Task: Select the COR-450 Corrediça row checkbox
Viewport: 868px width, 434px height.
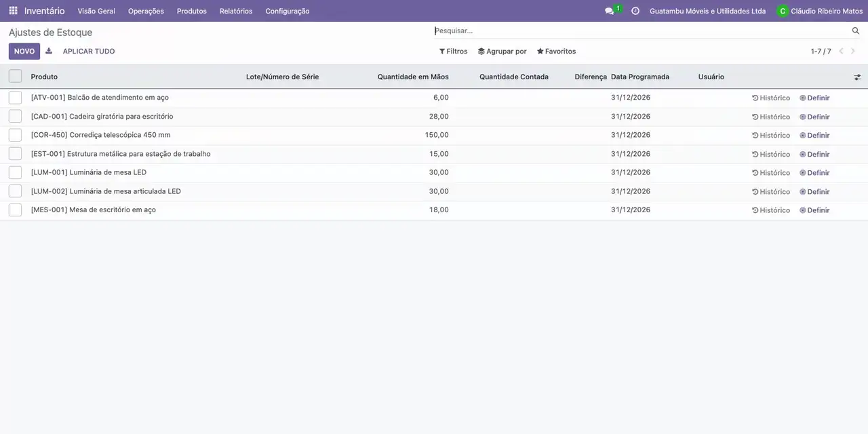Action: tap(15, 135)
